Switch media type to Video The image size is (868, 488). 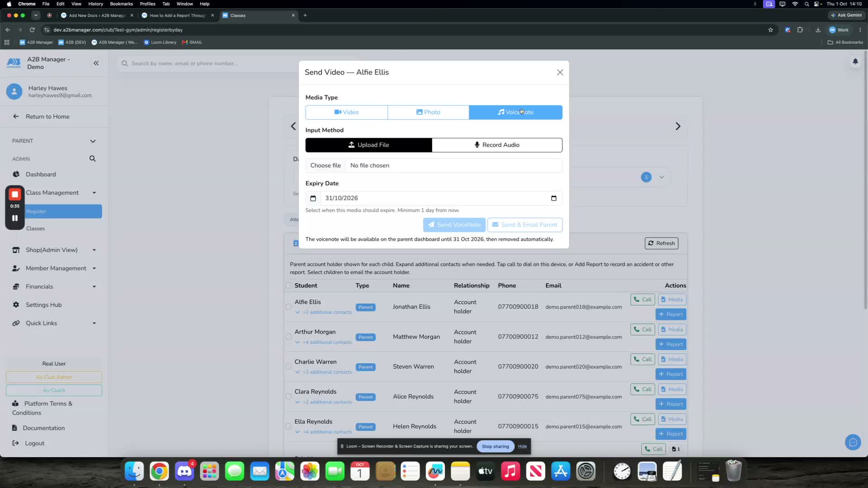[346, 112]
